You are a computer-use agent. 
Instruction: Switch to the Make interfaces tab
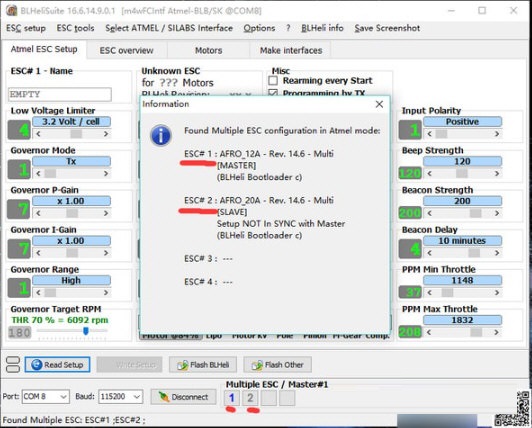coord(291,51)
